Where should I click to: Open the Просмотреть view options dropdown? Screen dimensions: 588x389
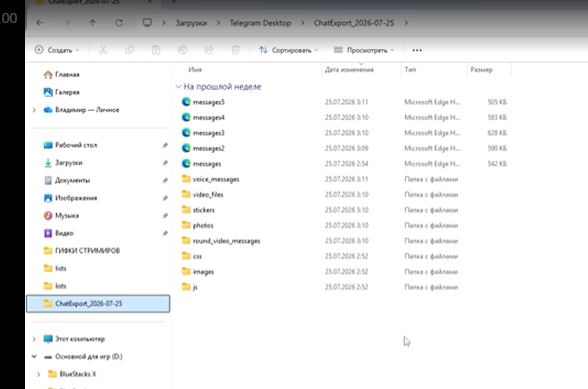pos(364,50)
